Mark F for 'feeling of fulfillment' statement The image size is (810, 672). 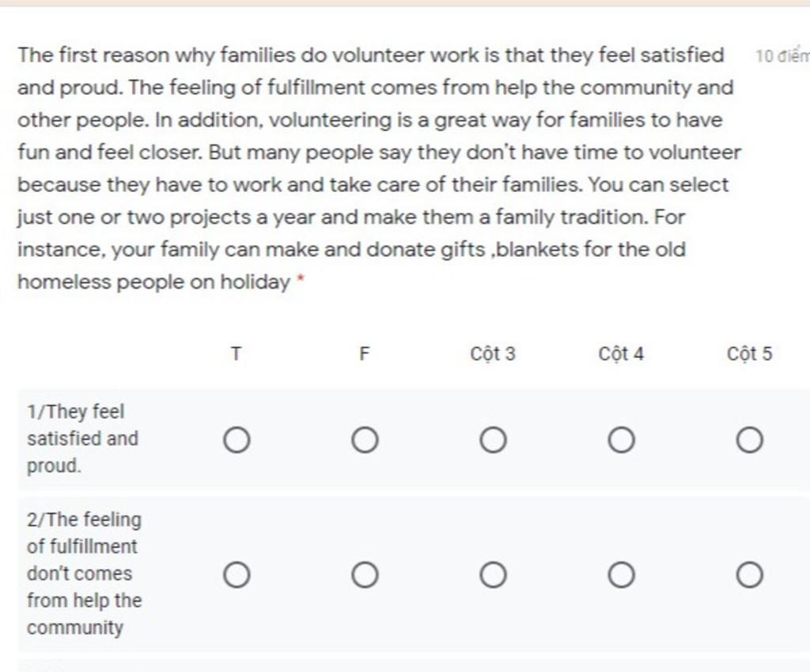click(365, 575)
